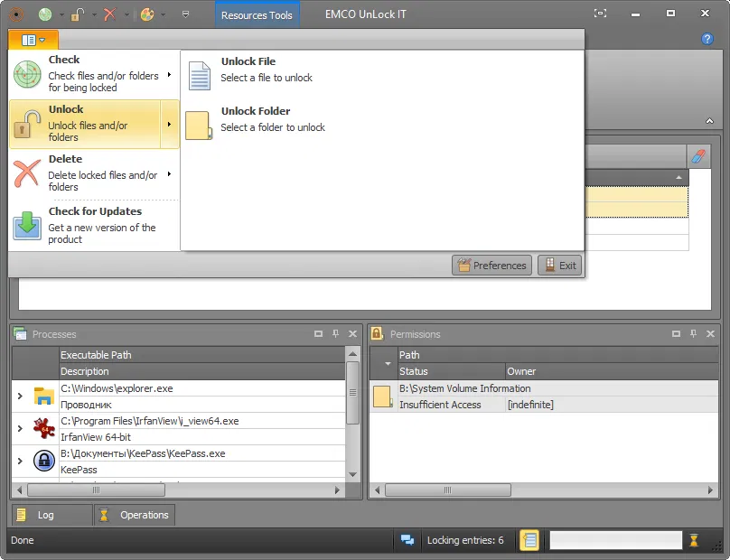This screenshot has height=560, width=730.
Task: Open dropdown next to the Check toolbar icon
Action: pos(61,14)
